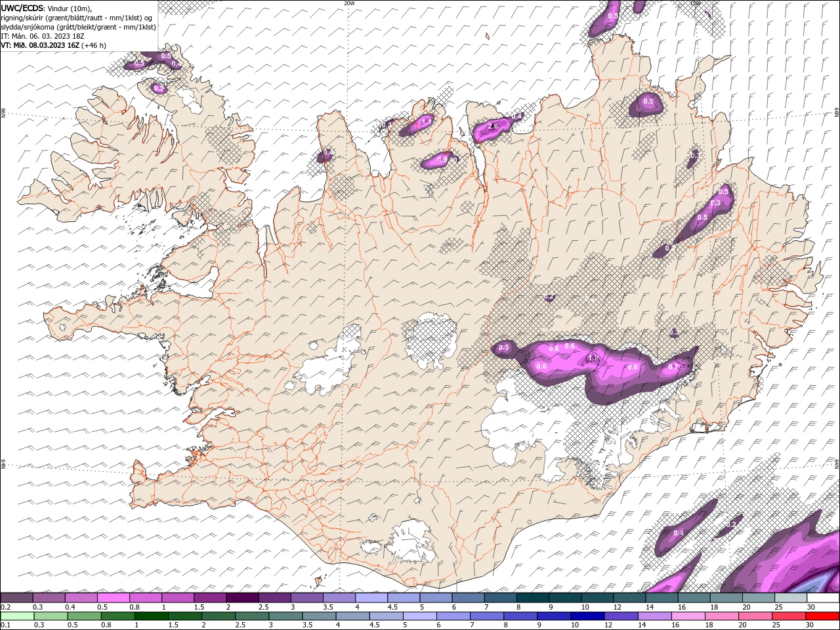Select the light pink 16 rain legend swatch

(x=688, y=616)
